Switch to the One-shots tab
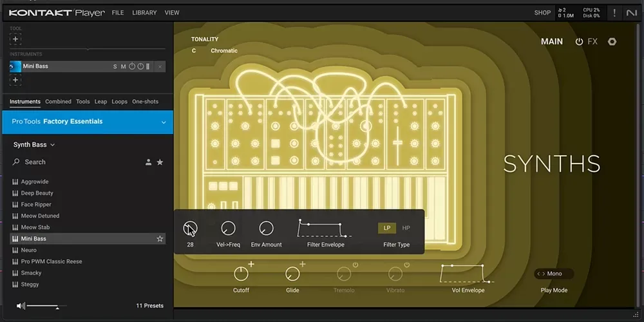The width and height of the screenshot is (644, 322). (x=146, y=102)
